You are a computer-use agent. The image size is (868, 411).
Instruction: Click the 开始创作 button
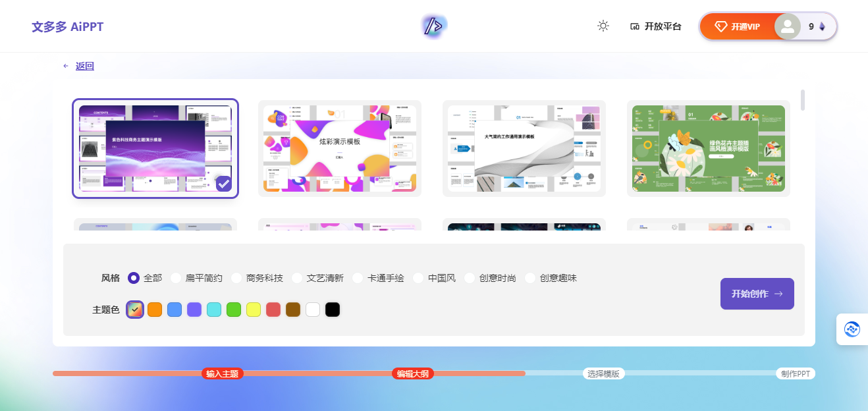point(757,294)
